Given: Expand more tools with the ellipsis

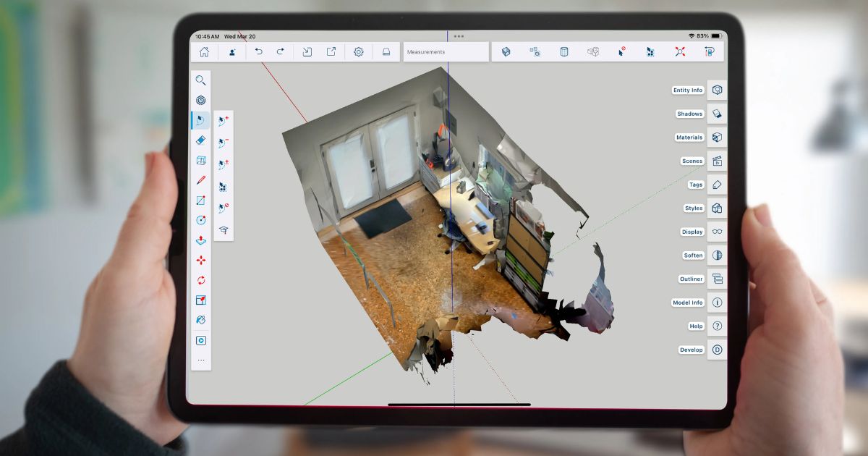Looking at the screenshot, I should [x=201, y=360].
